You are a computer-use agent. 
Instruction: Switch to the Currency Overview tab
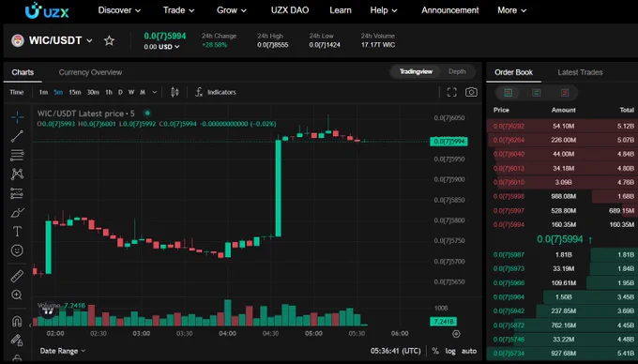pos(90,72)
